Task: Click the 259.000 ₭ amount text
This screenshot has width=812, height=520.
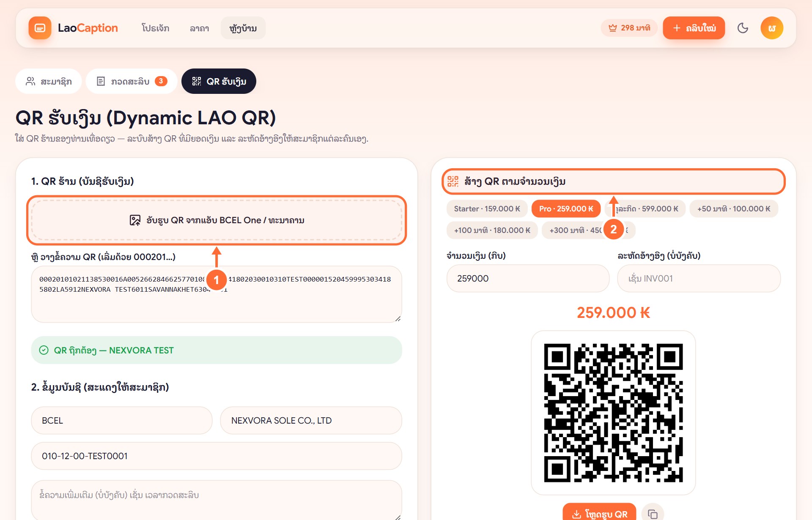Action: point(613,313)
